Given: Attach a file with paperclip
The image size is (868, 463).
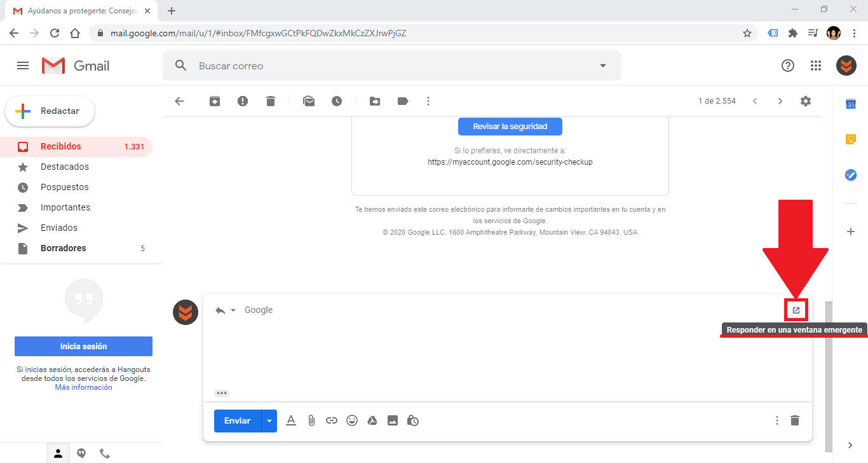Looking at the screenshot, I should 311,420.
